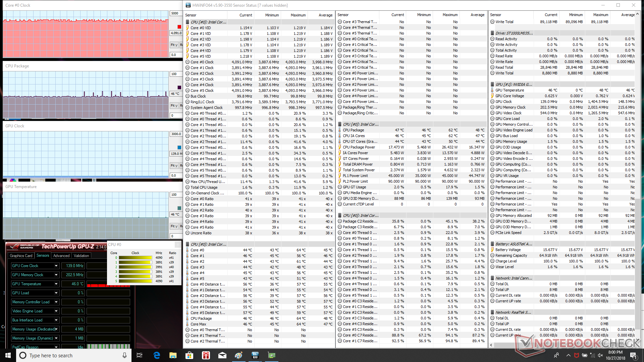Open File Explorer from taskbar

pos(173,355)
